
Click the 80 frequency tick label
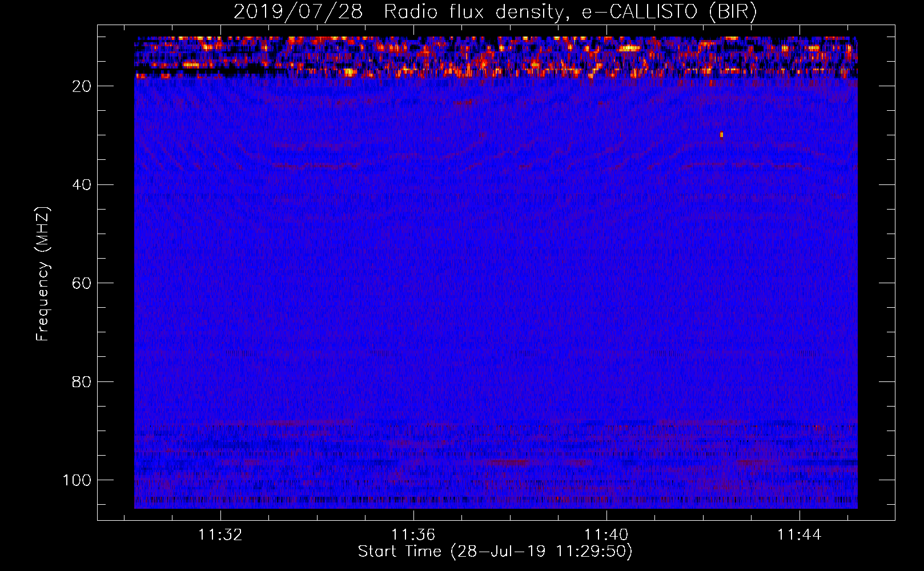click(x=82, y=381)
